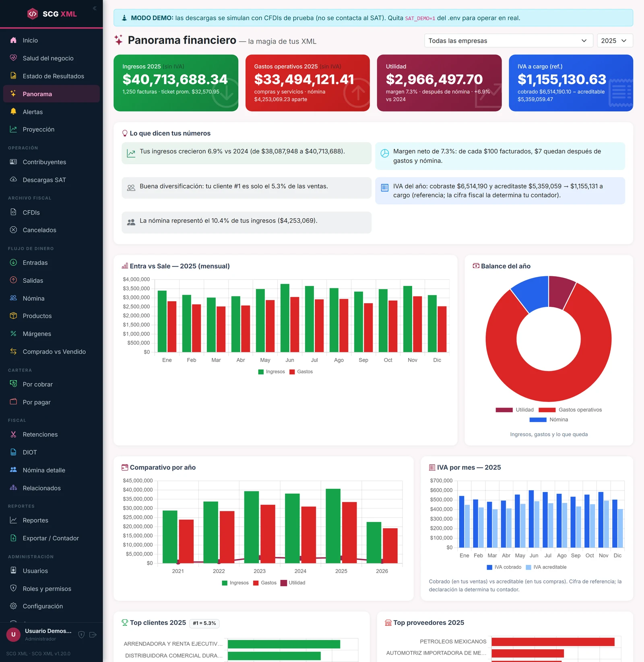
Task: Click the user avatar with letter U
Action: point(13,635)
